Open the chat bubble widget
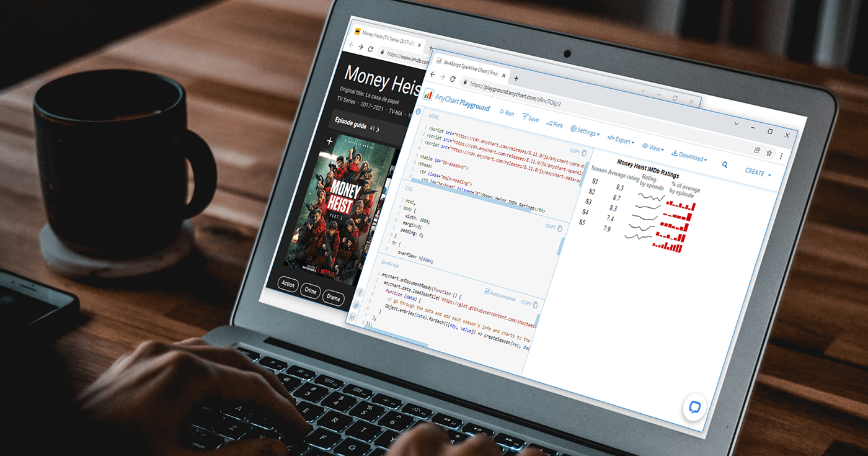Image resolution: width=868 pixels, height=456 pixels. click(695, 408)
